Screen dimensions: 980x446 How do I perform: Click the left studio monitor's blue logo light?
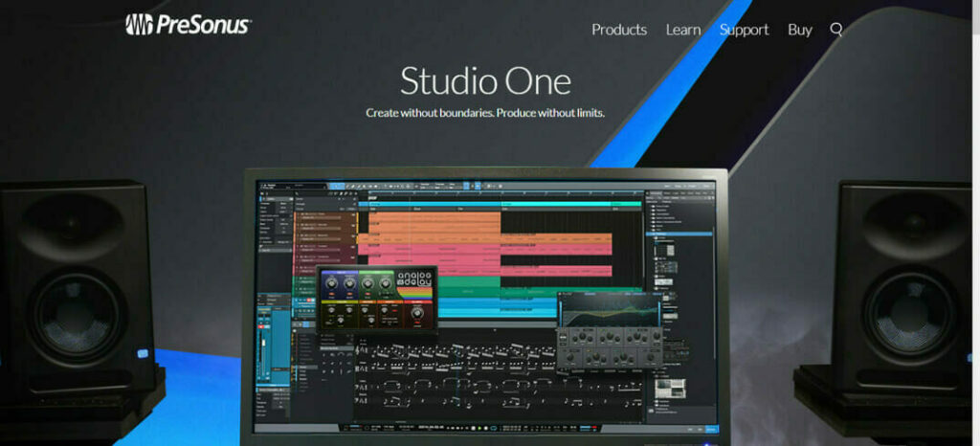(x=144, y=353)
